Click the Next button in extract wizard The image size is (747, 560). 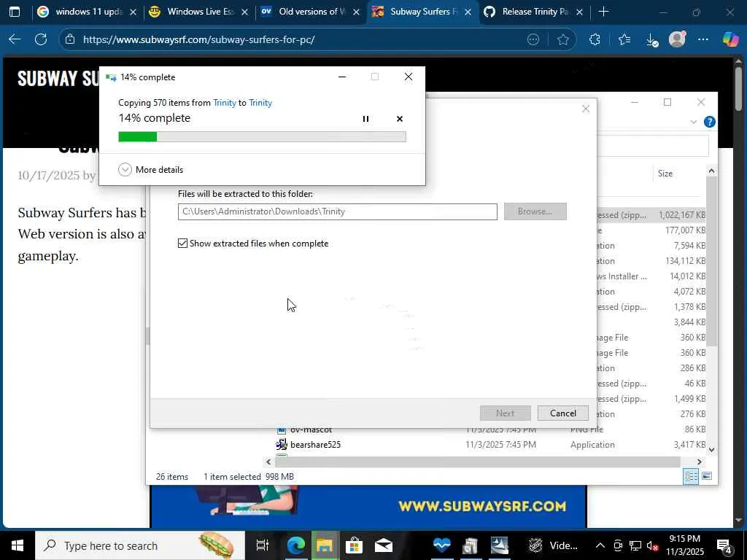click(x=505, y=413)
